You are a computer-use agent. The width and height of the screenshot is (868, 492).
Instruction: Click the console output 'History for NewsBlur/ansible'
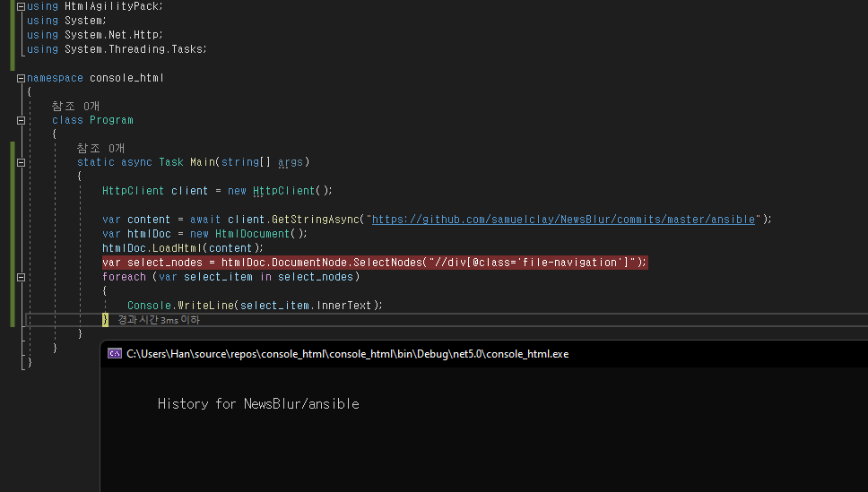[x=258, y=404]
